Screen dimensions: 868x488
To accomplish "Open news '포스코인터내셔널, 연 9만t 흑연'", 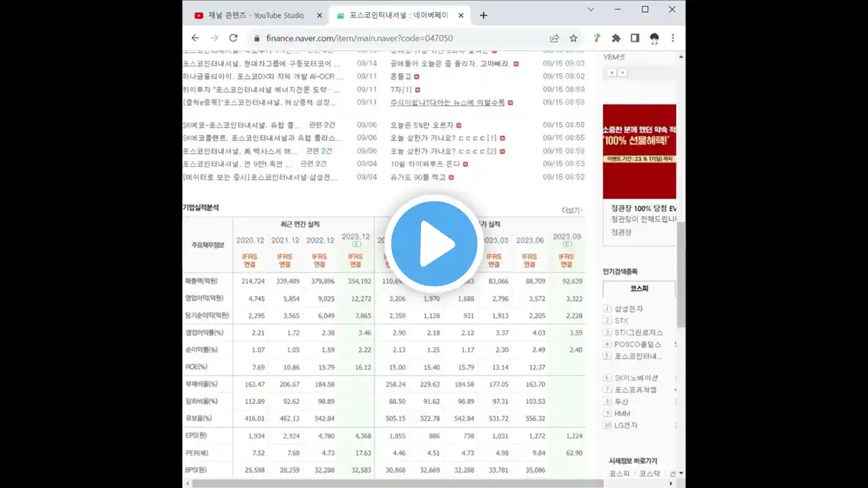I will tap(238, 164).
